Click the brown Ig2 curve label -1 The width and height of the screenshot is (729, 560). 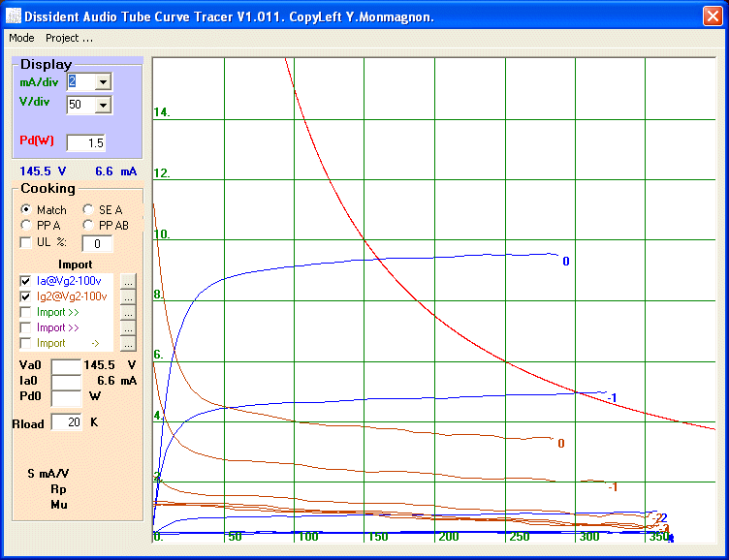click(614, 487)
